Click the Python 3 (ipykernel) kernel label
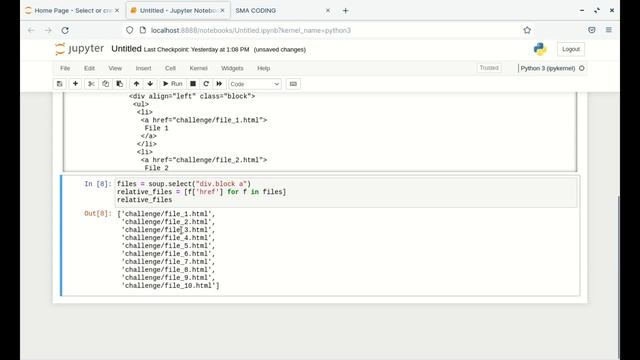Viewport: 640px width, 360px height. point(547,68)
